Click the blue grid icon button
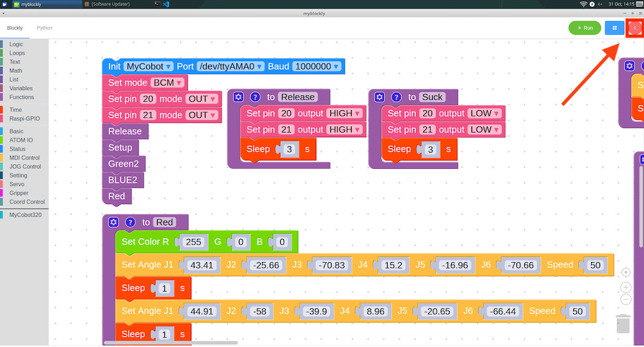 (614, 28)
